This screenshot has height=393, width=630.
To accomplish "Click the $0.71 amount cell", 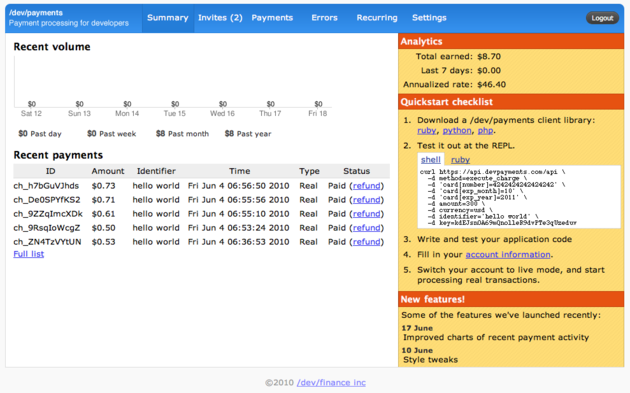I will click(103, 200).
